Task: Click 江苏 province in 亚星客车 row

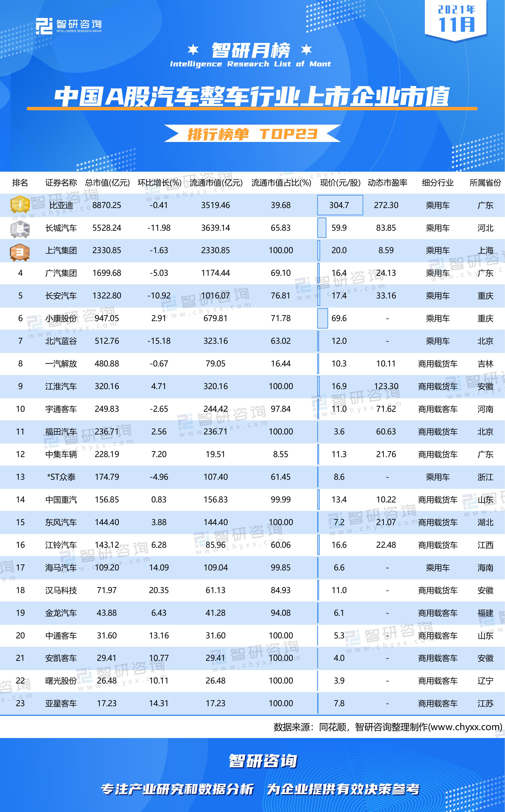Action: pos(485,703)
